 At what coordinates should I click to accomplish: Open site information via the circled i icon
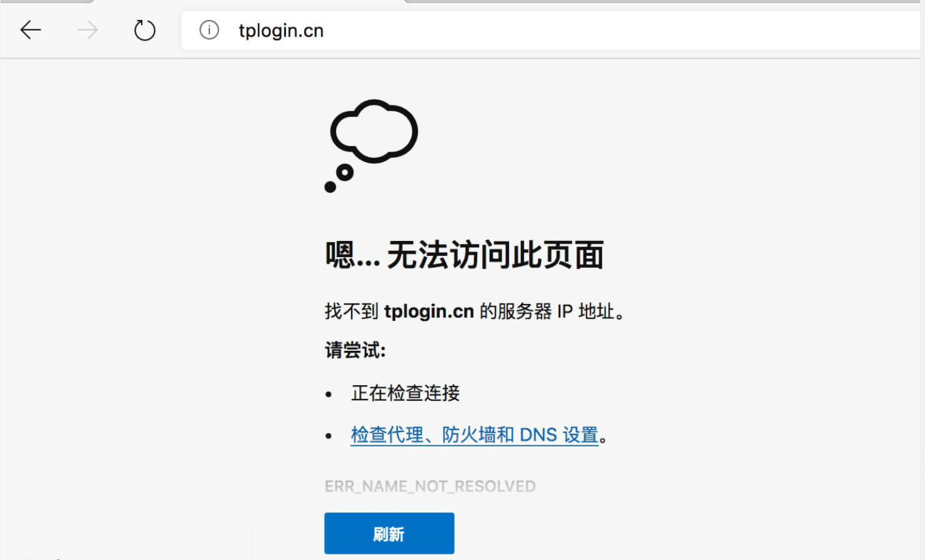[x=209, y=30]
